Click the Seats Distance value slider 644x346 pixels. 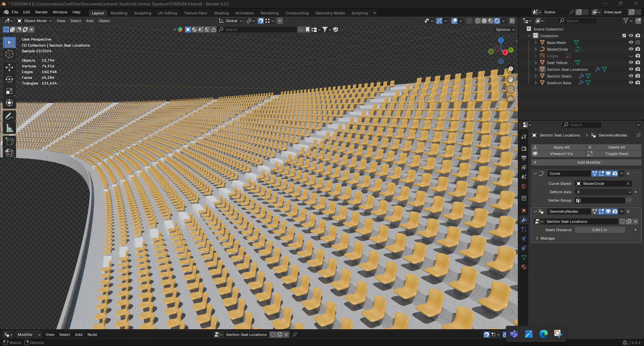600,230
